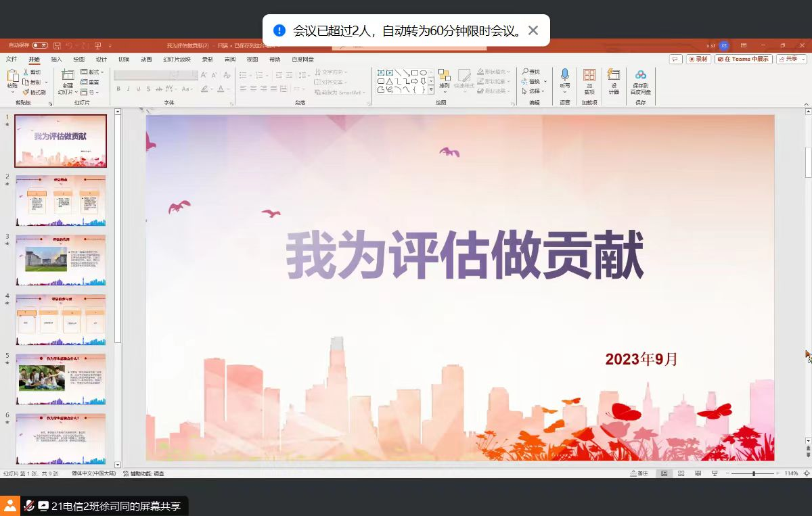Viewport: 812px width, 516px height.
Task: Open the Add-ins icon
Action: pyautogui.click(x=589, y=75)
